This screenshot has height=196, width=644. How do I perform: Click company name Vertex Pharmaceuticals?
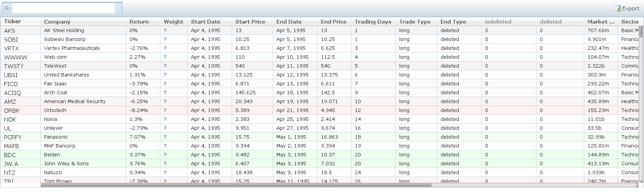(72, 48)
